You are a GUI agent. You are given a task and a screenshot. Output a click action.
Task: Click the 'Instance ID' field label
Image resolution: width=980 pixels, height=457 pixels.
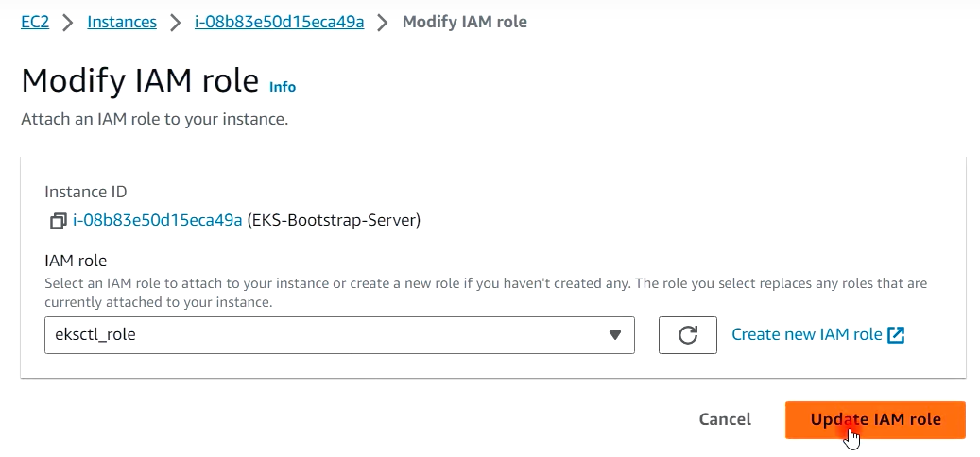[86, 193]
